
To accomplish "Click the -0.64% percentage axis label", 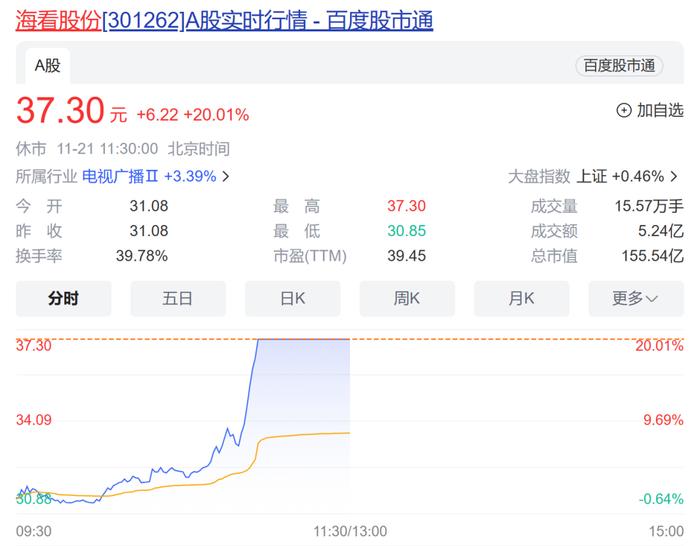I will click(x=661, y=499).
